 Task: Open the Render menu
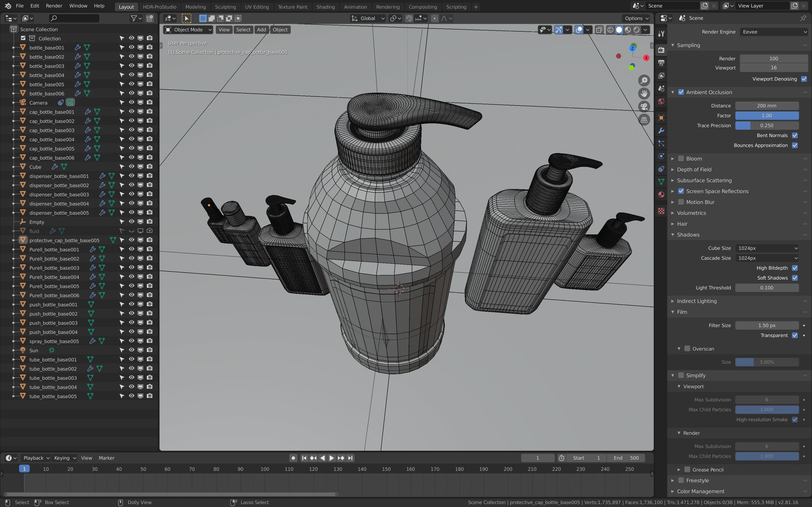pyautogui.click(x=54, y=6)
